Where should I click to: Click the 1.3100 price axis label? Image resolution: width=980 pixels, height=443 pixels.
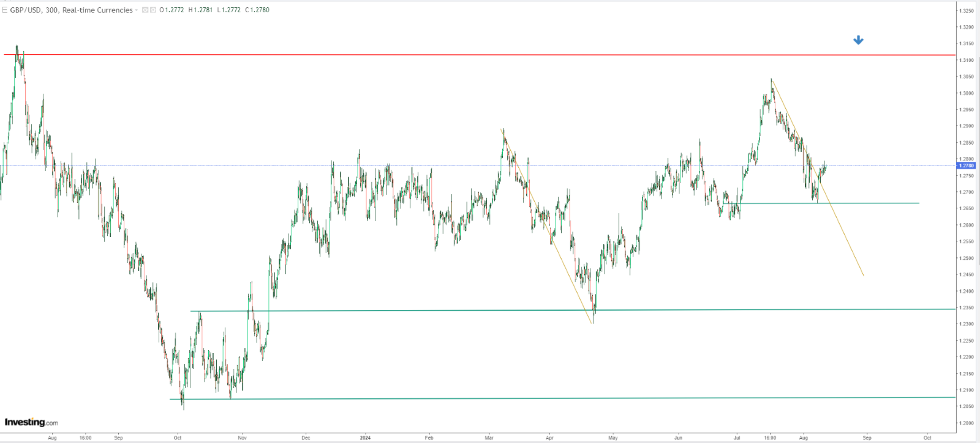[x=967, y=60]
